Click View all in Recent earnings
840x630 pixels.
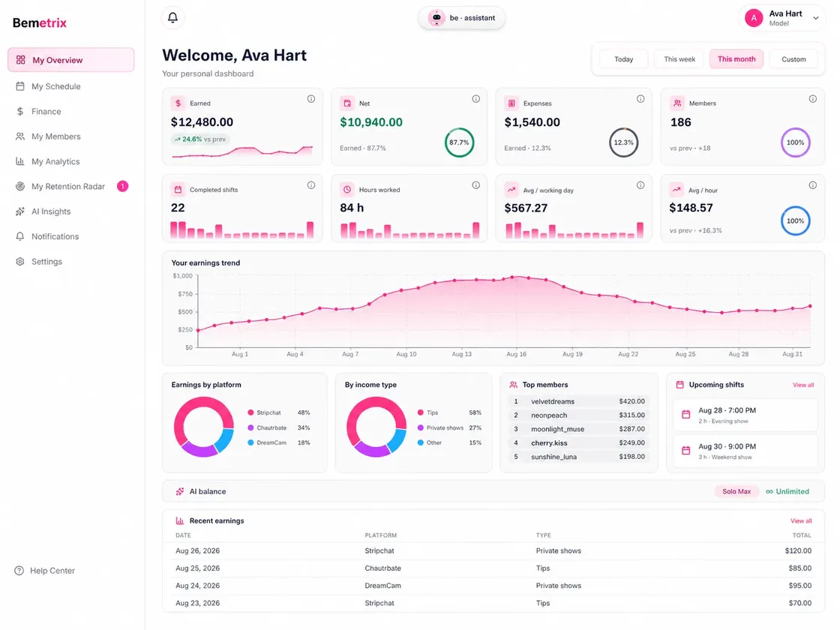tap(801, 520)
